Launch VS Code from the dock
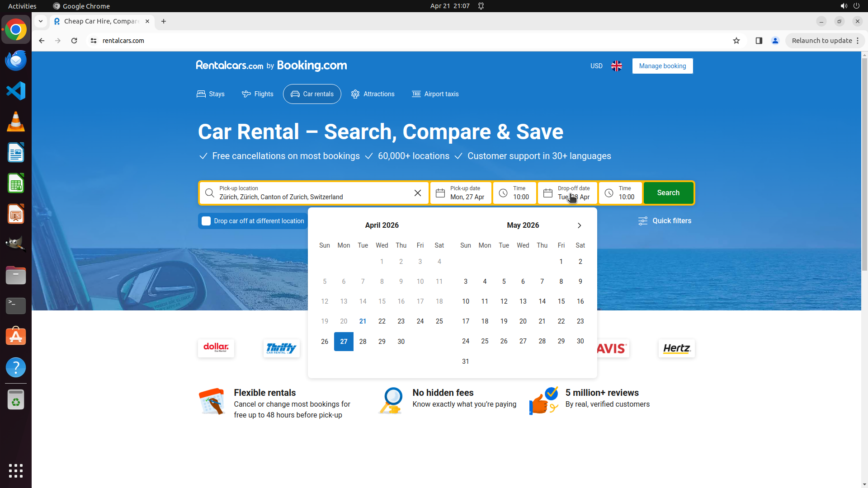 coord(16,91)
